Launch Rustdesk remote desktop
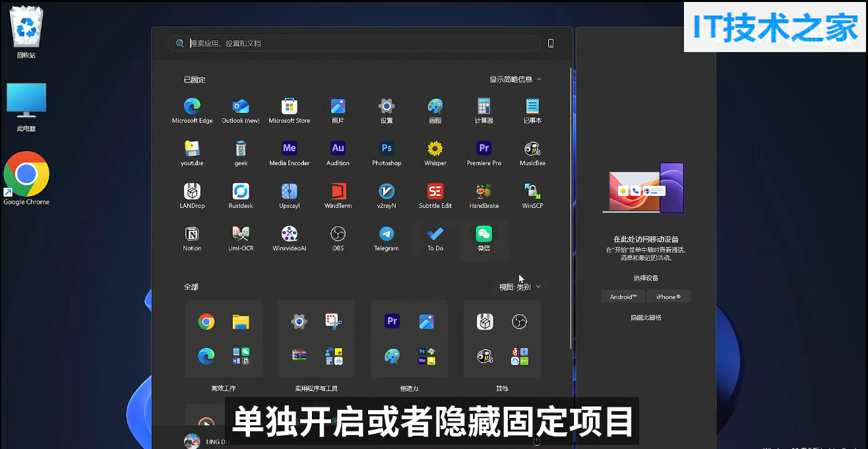Image resolution: width=868 pixels, height=449 pixels. (x=241, y=196)
